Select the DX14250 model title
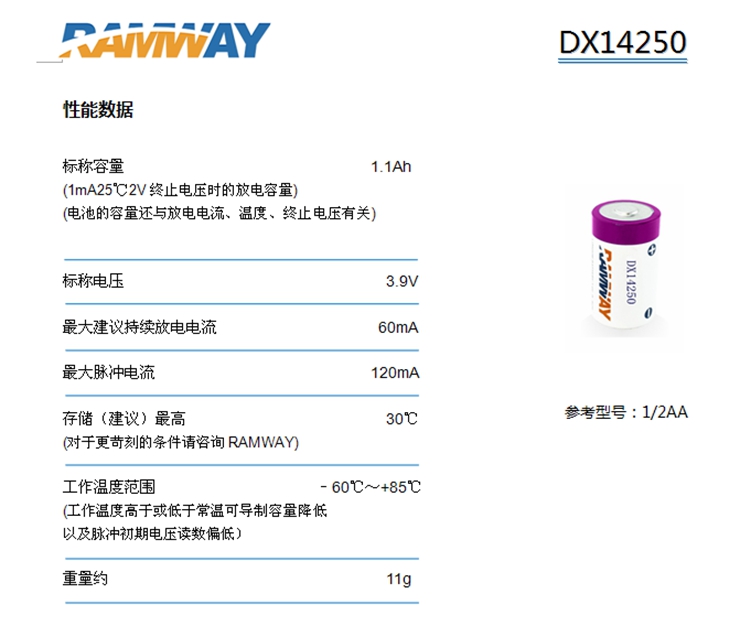Image resolution: width=740 pixels, height=626 pixels. tap(622, 42)
